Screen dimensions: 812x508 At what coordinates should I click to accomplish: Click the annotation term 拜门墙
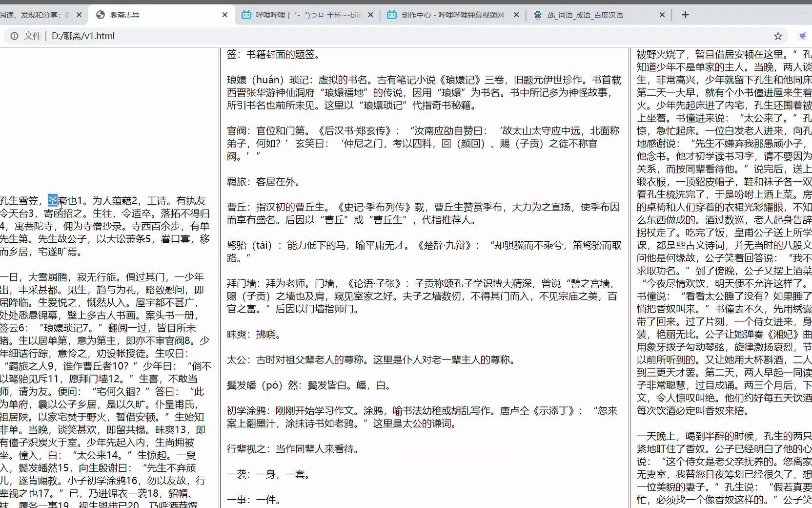tap(242, 283)
